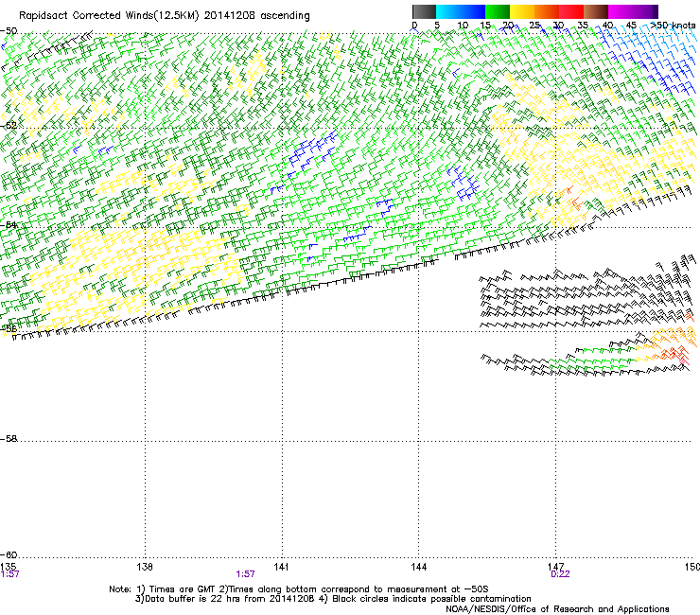This screenshot has height=615, width=700.
Task: Click the 138 longitude axis label
Action: (145, 567)
